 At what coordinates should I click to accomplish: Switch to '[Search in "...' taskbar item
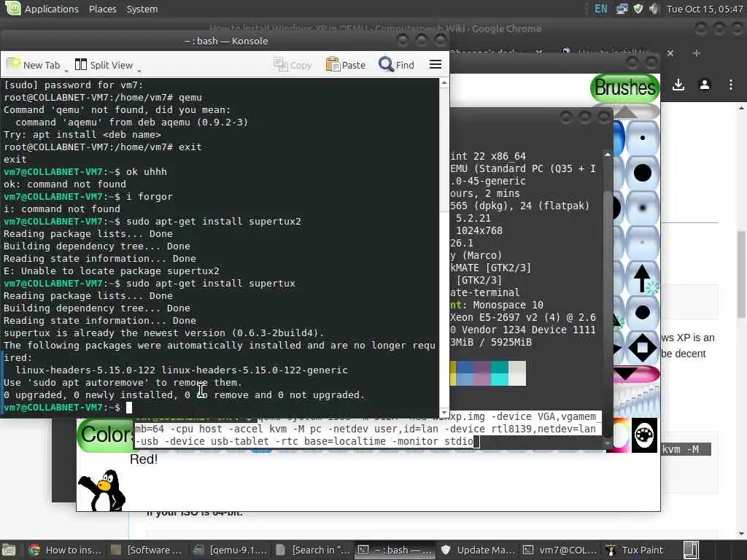point(312,550)
